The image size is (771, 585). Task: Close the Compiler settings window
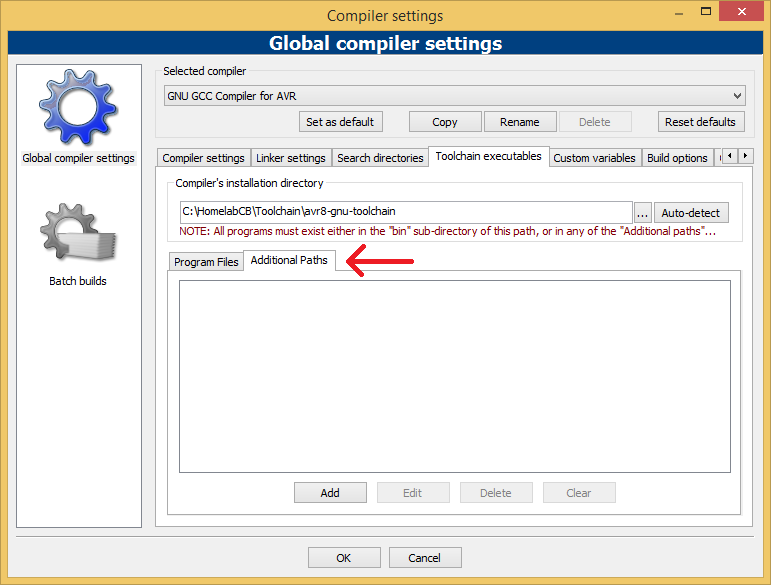[x=740, y=15]
